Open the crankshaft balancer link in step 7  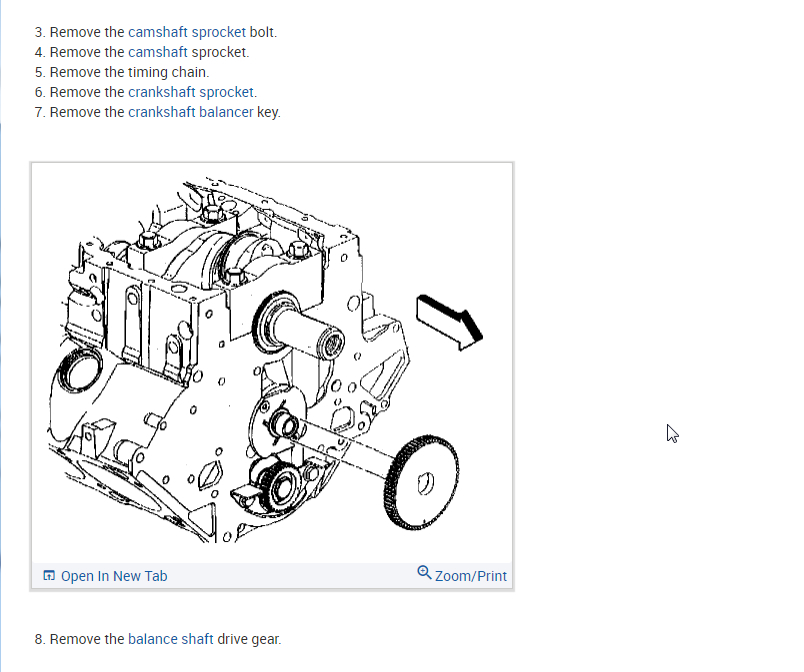point(190,112)
